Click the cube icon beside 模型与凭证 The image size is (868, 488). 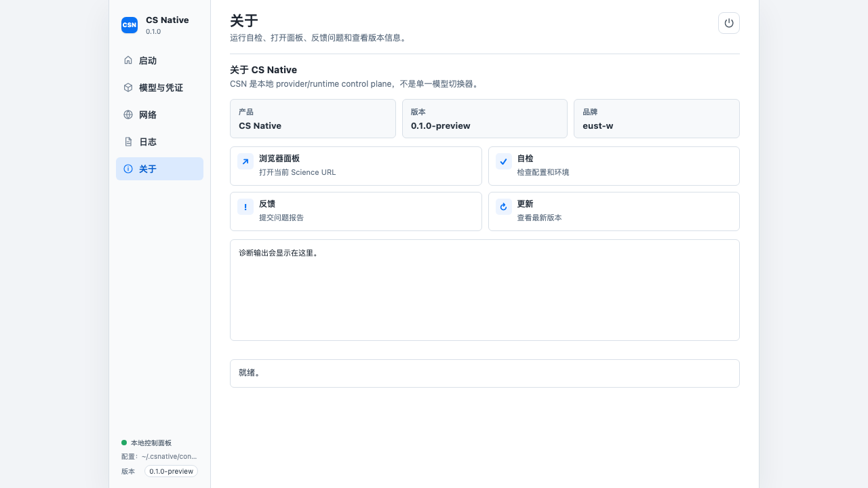tap(128, 87)
